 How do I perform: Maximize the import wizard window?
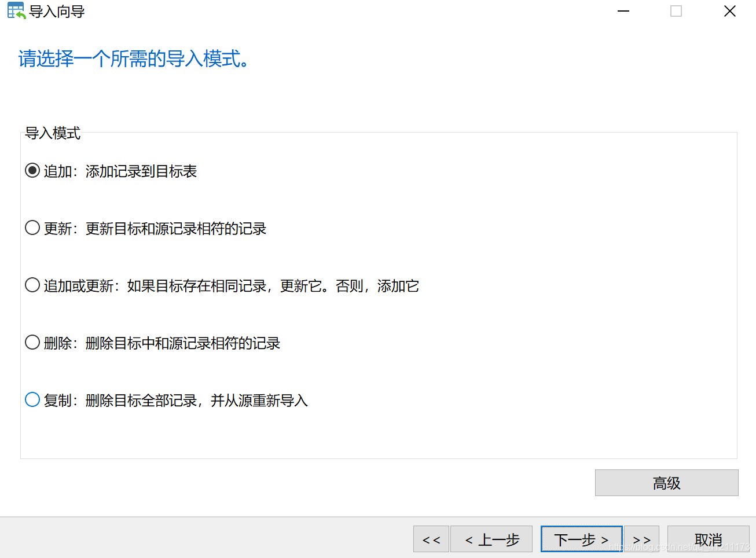tap(676, 11)
